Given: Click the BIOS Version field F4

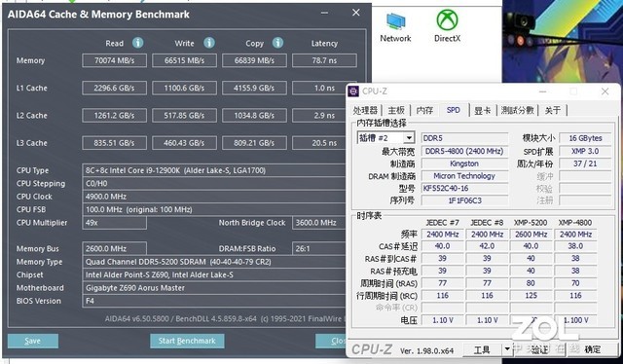Looking at the screenshot, I should [x=214, y=301].
